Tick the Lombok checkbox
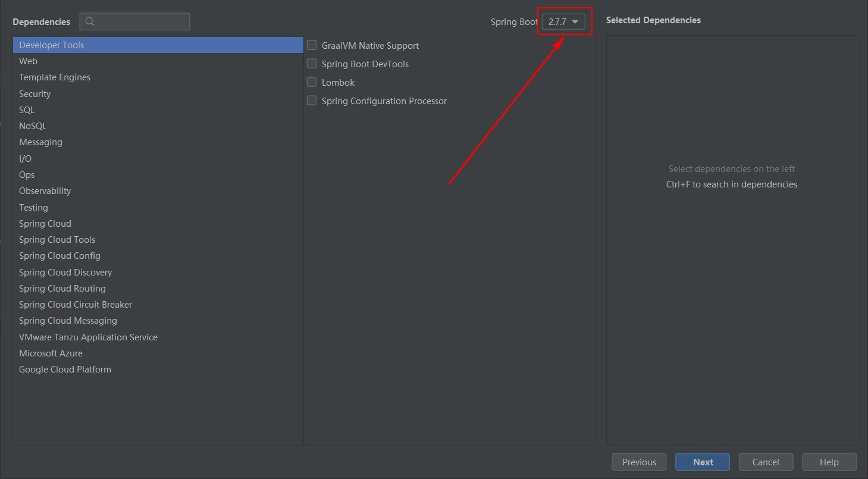Image resolution: width=868 pixels, height=479 pixels. click(x=312, y=82)
